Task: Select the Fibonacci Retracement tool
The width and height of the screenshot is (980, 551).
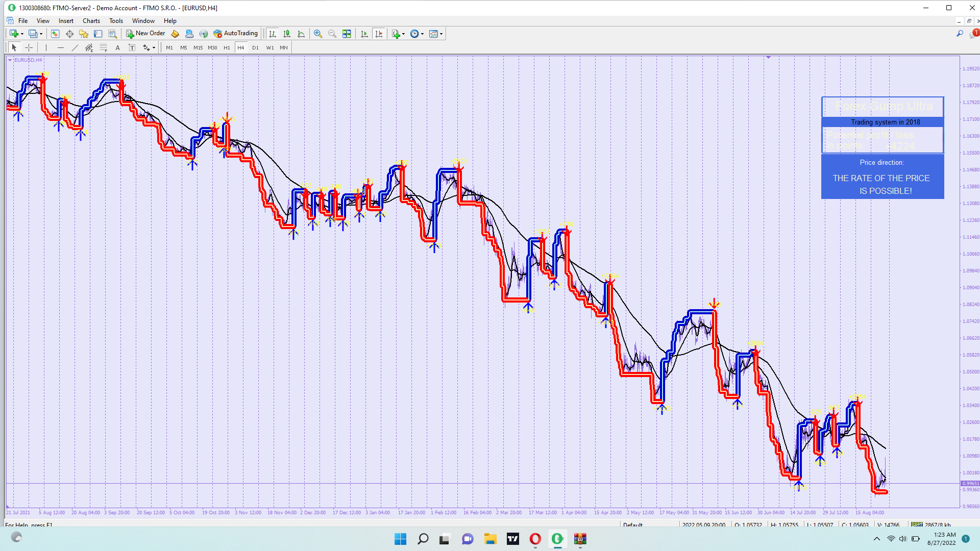Action: tap(104, 47)
